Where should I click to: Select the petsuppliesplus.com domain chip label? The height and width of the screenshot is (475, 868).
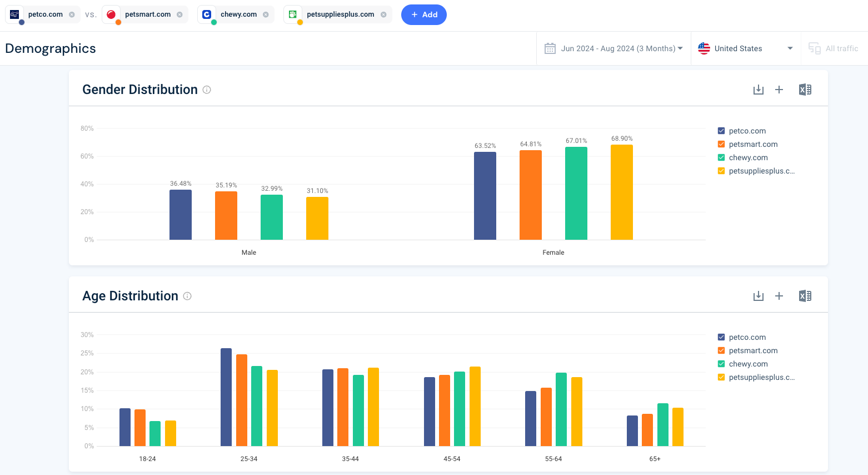click(x=341, y=14)
